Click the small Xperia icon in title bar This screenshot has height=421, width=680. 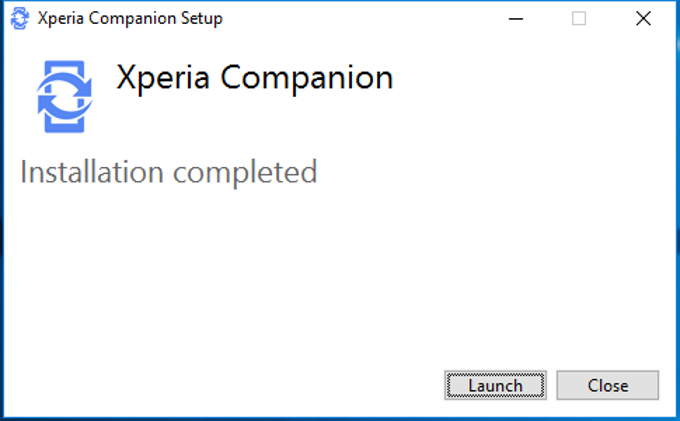[x=20, y=19]
